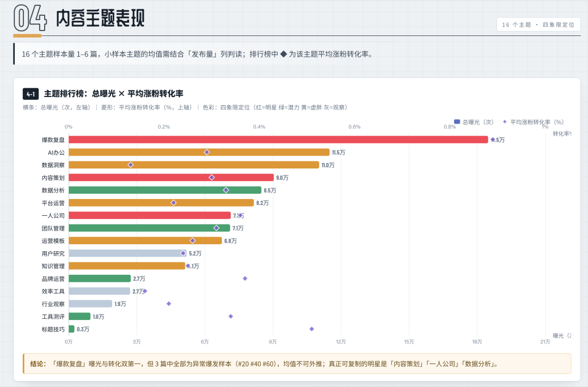Click the orange 数据洞察 exposure bar
Image resolution: width=588 pixels, height=387 pixels.
click(x=194, y=165)
